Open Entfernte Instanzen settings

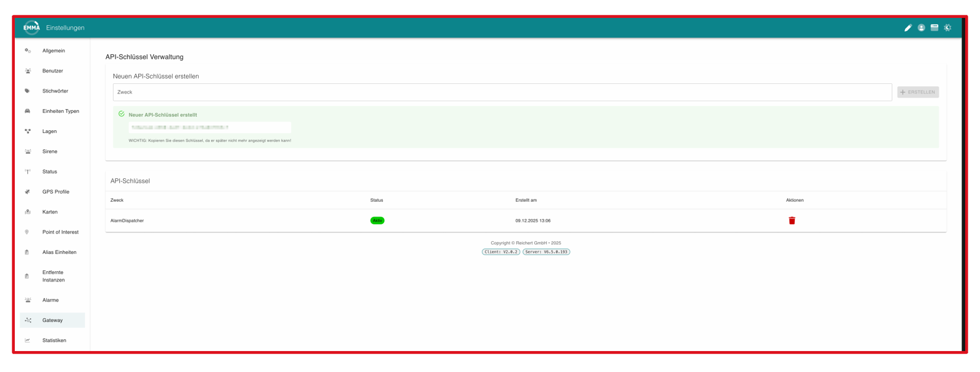[x=53, y=276]
